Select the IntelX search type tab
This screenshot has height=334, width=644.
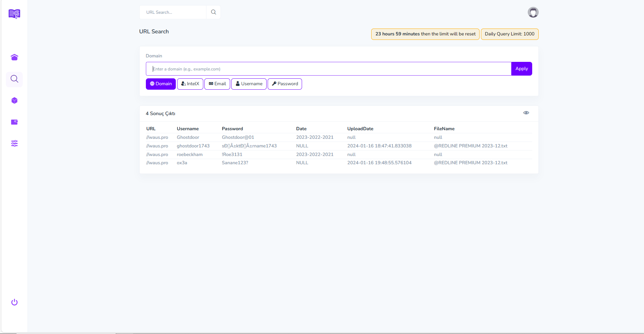coord(190,84)
